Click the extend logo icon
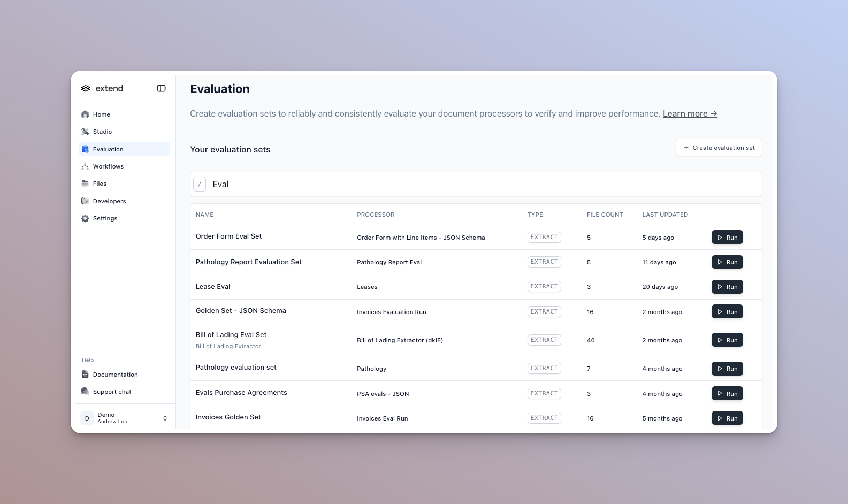 (x=86, y=88)
